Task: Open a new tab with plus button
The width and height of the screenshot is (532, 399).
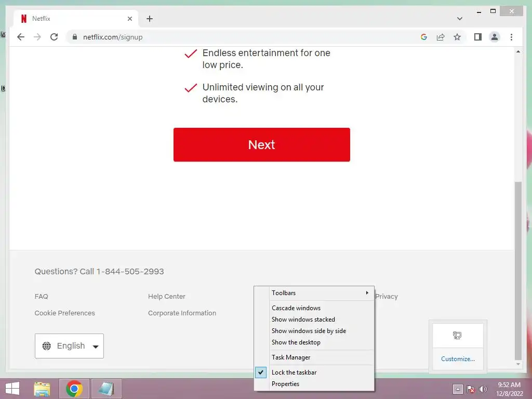Action: [x=150, y=19]
